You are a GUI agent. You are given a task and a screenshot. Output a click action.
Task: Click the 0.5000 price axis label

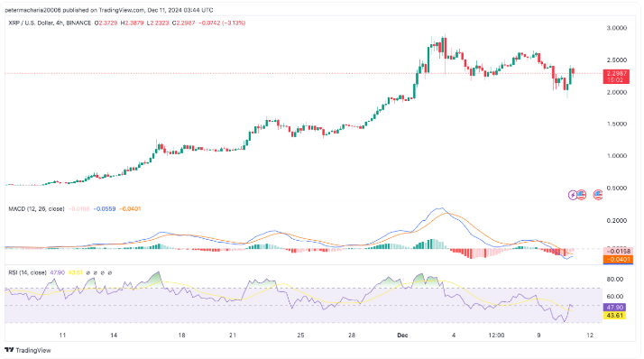(x=617, y=188)
